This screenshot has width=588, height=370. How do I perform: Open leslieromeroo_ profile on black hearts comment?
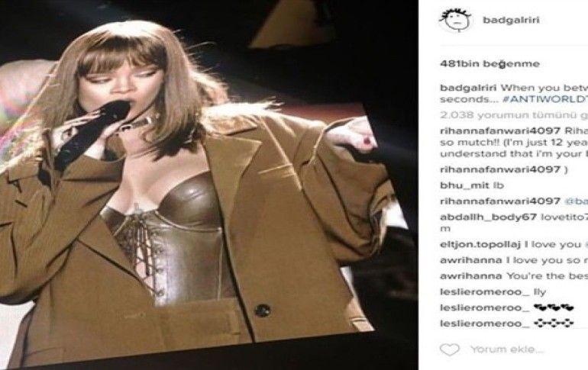pos(485,308)
